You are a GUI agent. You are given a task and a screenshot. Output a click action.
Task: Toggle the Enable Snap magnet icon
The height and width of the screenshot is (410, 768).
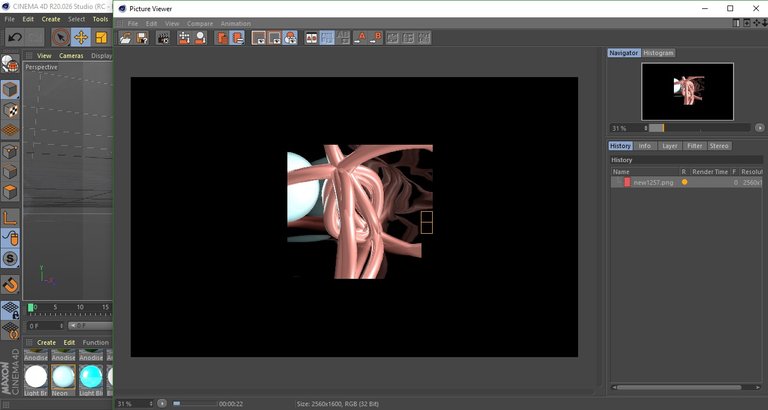tap(10, 285)
